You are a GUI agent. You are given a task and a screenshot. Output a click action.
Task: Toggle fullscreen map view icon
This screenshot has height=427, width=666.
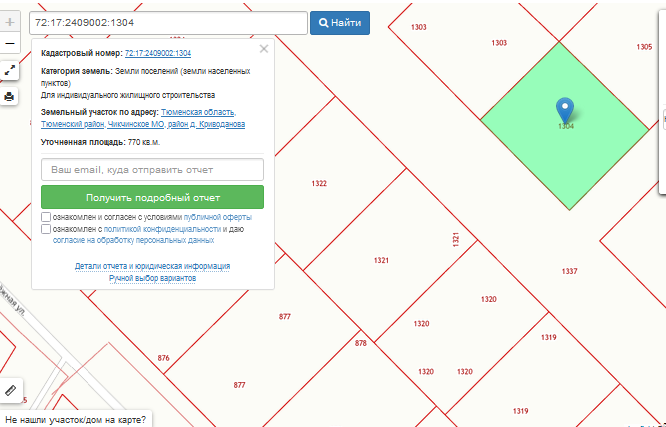10,71
